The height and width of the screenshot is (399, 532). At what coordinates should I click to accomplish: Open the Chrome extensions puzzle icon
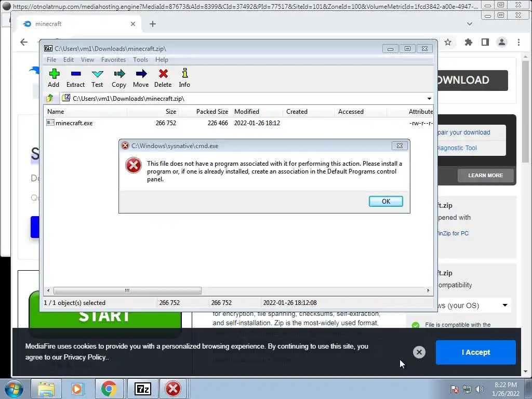coord(469,42)
